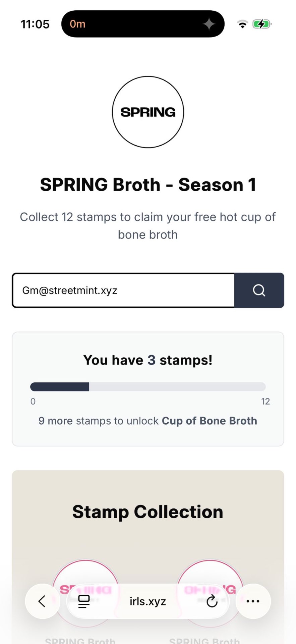This screenshot has width=296, height=644.
Task: Tap the "Stamp Collection" heading
Action: pyautogui.click(x=148, y=512)
